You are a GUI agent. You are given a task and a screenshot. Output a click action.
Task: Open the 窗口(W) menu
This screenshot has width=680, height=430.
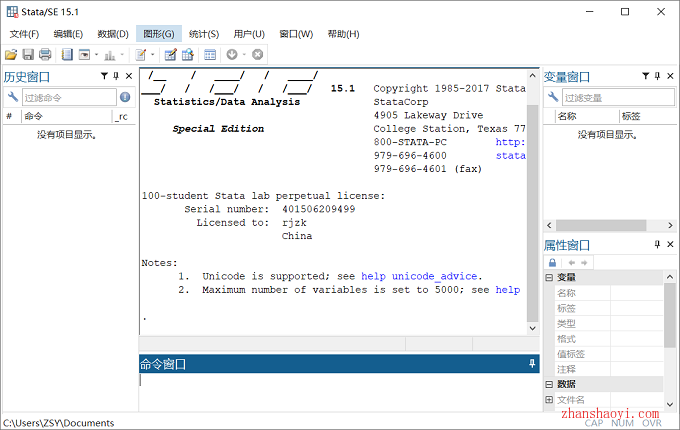296,34
